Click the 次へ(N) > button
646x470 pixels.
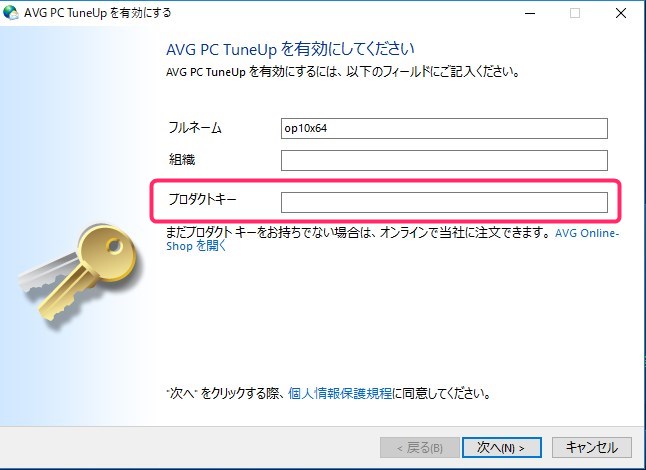(501, 447)
